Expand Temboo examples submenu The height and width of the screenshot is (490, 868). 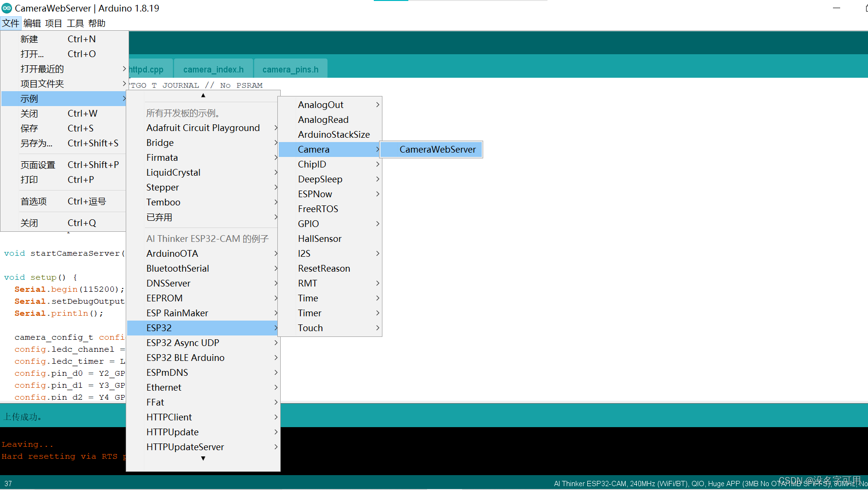(203, 202)
